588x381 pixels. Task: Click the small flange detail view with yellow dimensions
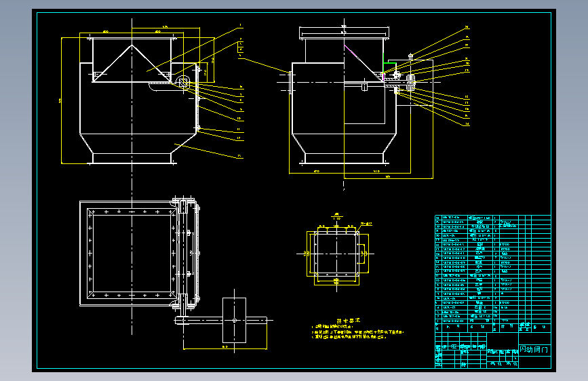pyautogui.click(x=336, y=254)
